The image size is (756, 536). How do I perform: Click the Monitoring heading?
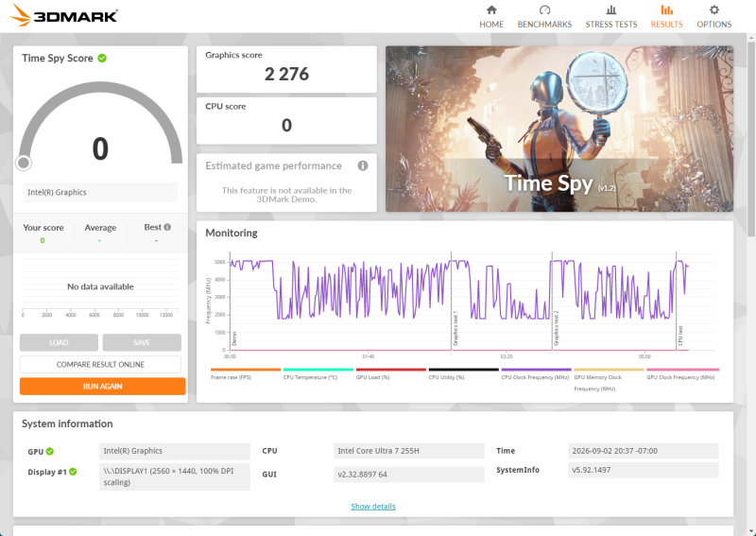232,233
